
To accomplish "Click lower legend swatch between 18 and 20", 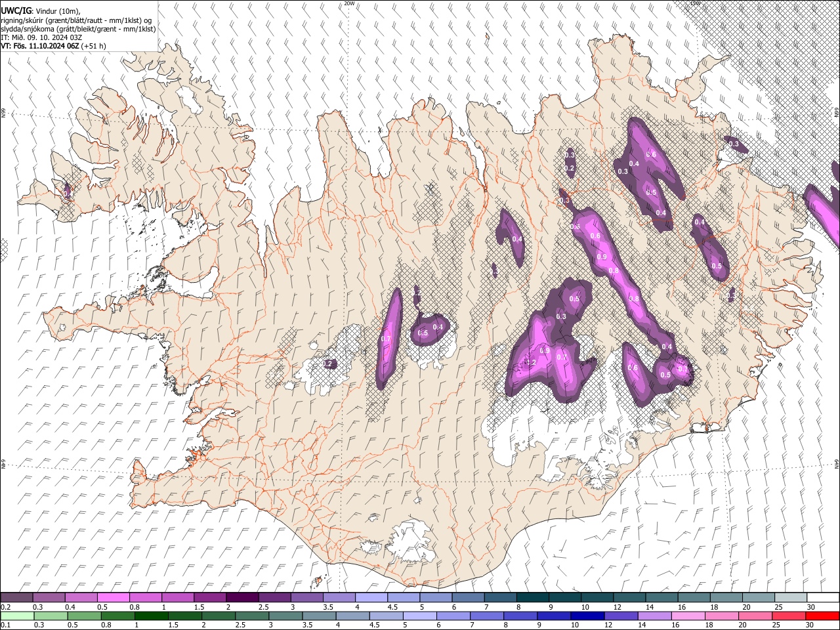I will pyautogui.click(x=721, y=616).
